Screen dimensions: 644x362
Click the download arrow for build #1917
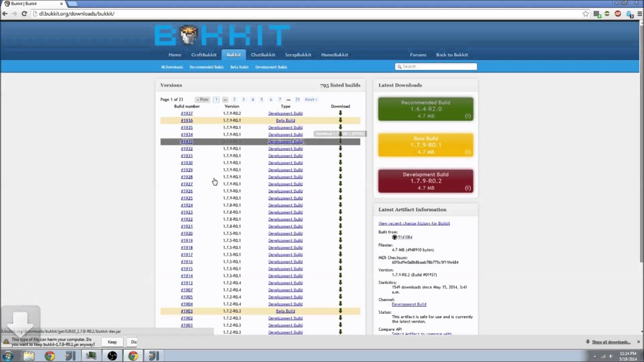pos(340,254)
